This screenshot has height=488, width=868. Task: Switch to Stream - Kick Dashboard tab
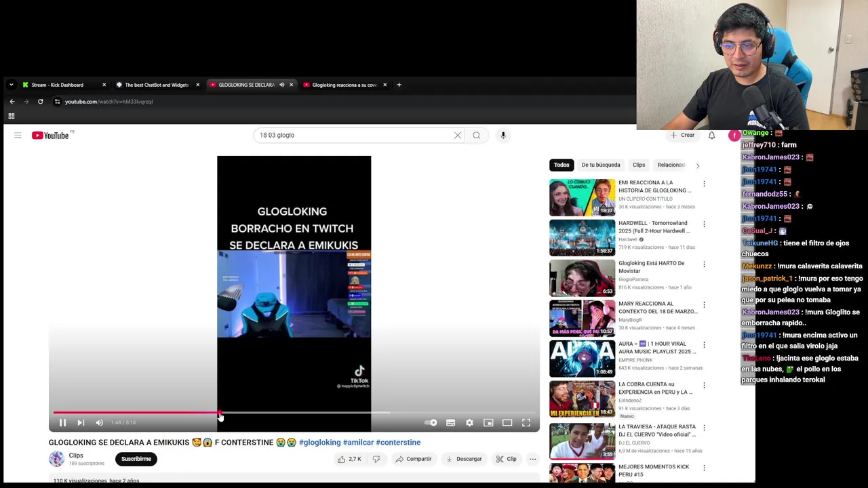62,85
